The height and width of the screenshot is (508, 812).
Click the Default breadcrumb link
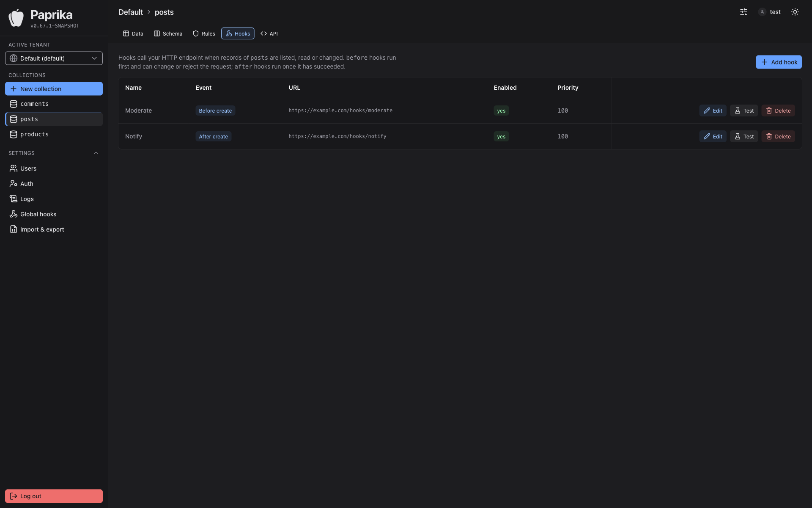131,12
